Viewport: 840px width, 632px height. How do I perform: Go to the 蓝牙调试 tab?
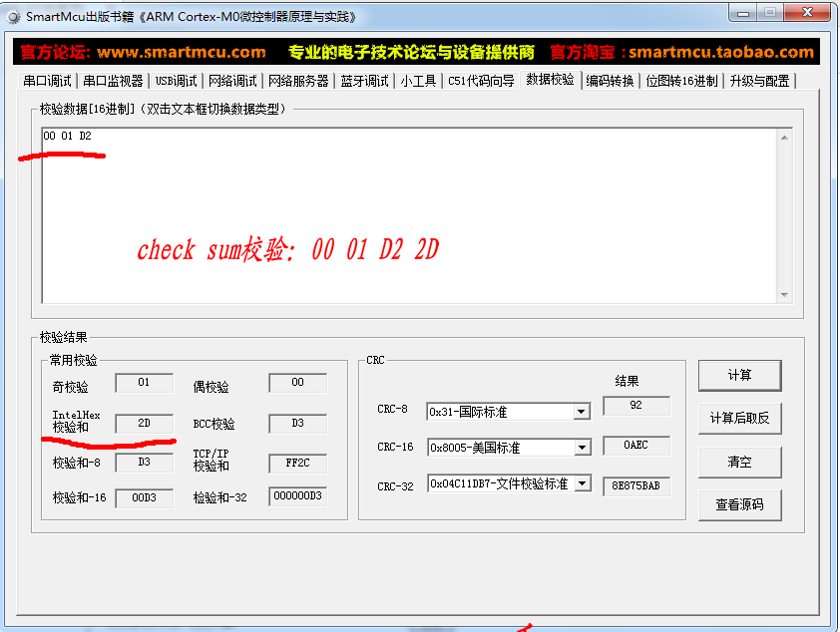(364, 81)
